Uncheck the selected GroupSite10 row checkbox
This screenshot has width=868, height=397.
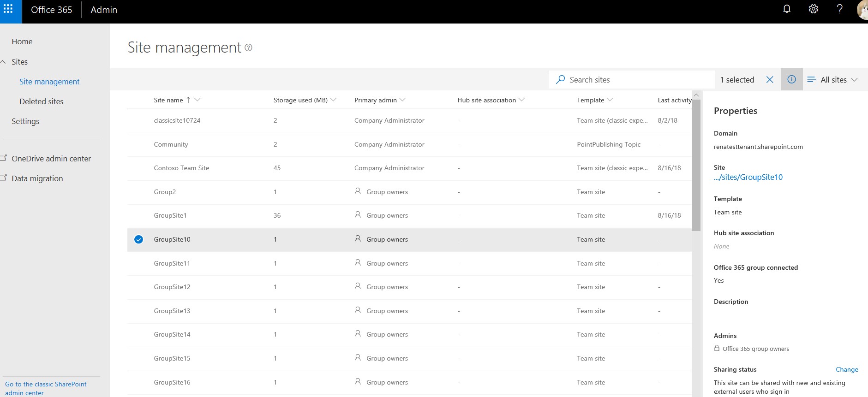point(138,239)
